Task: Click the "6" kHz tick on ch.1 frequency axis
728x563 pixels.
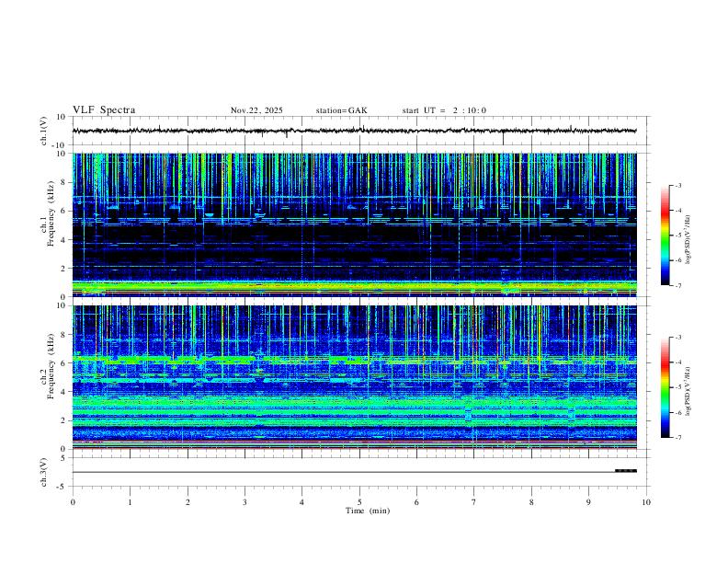Action: (x=64, y=211)
